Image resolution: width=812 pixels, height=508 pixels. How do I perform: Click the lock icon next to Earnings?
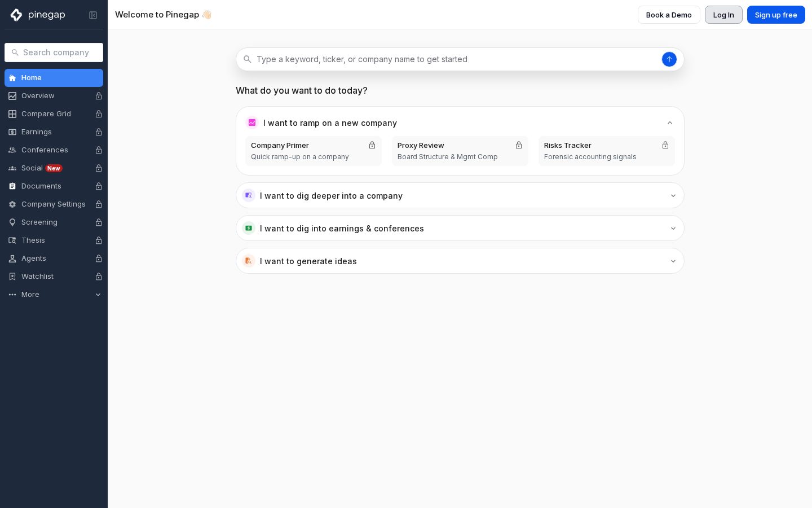click(99, 132)
